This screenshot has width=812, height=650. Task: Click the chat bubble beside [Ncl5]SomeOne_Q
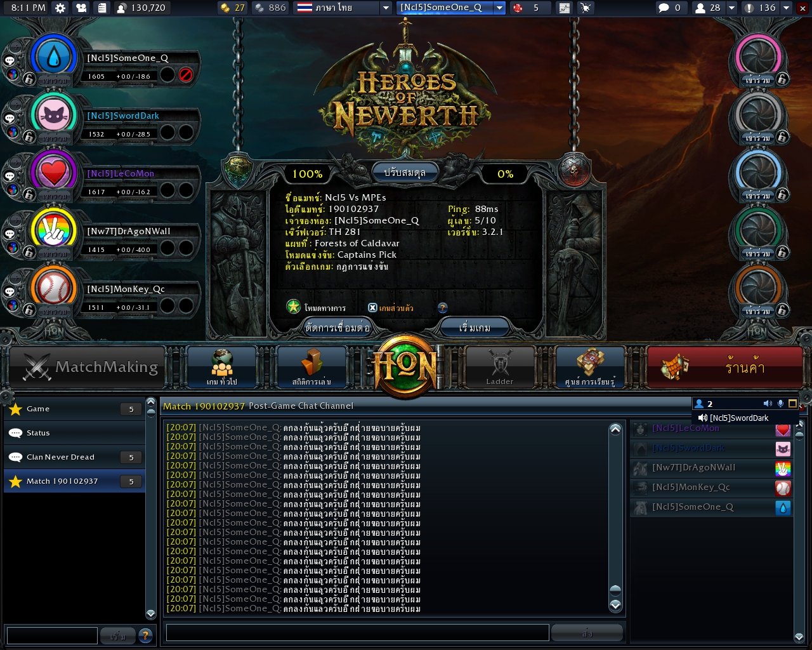[10, 60]
